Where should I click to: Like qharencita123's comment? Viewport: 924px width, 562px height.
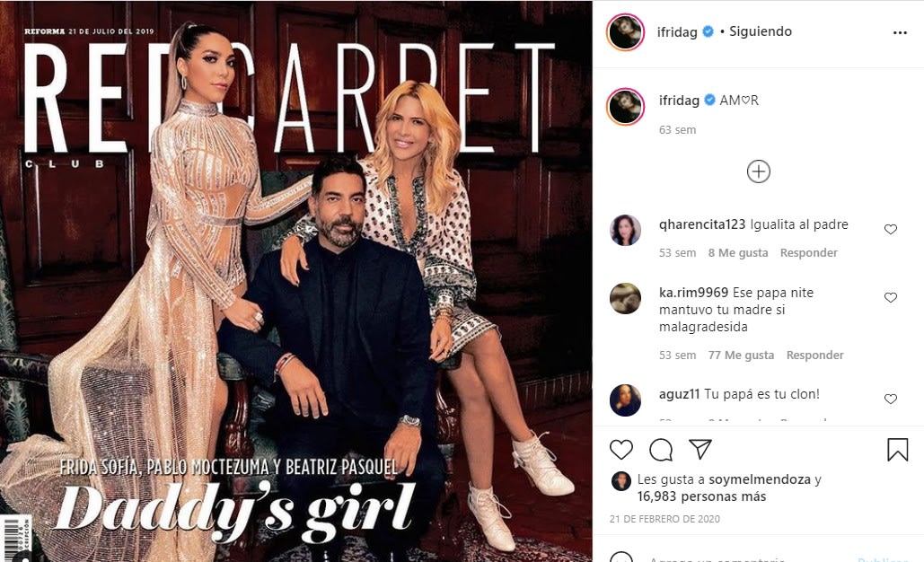tap(891, 229)
